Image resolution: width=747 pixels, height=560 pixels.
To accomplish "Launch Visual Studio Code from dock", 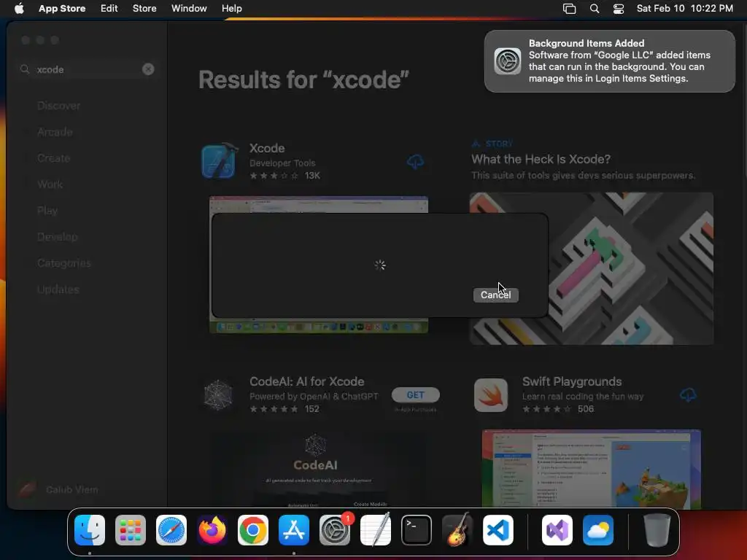I will tap(498, 530).
